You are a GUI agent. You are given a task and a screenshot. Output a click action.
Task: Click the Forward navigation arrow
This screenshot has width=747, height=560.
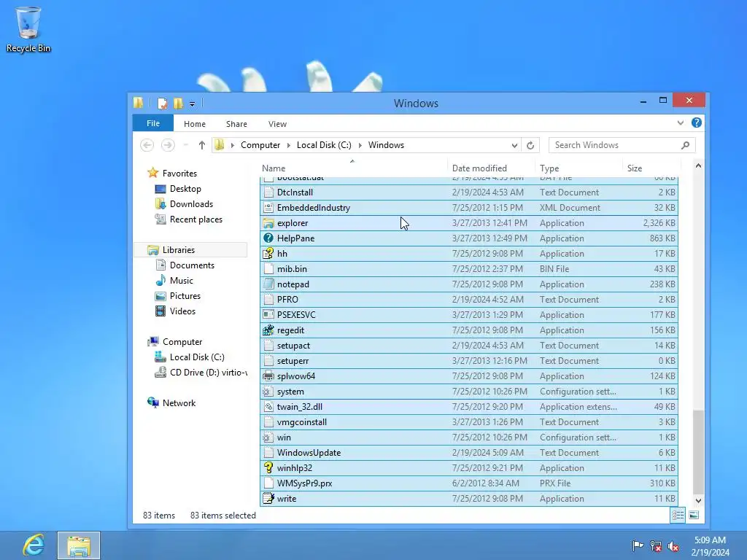168,145
